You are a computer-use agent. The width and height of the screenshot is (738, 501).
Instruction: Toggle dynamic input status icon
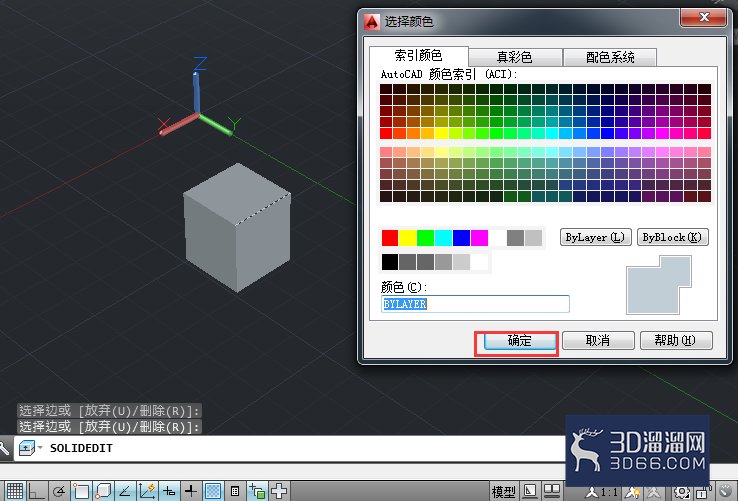(169, 491)
